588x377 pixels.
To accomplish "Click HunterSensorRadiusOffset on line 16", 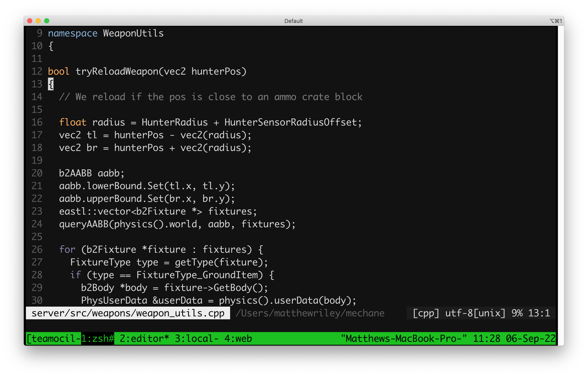I will point(290,122).
